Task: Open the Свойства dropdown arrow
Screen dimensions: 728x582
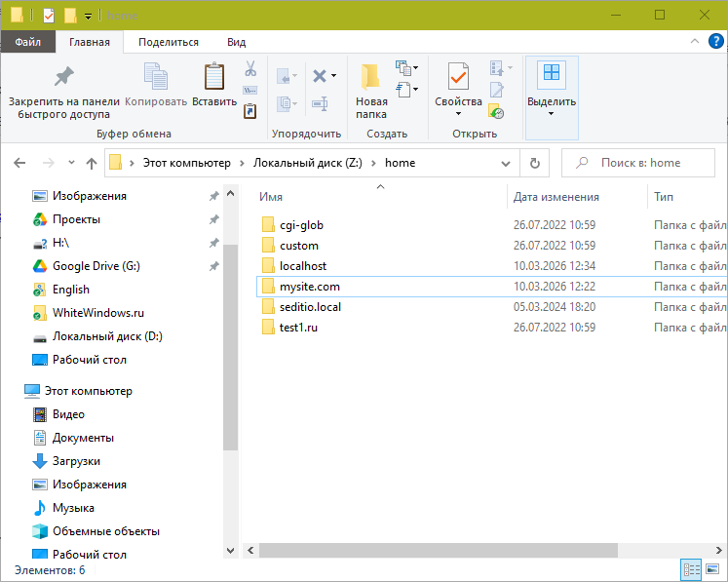Action: point(458,114)
